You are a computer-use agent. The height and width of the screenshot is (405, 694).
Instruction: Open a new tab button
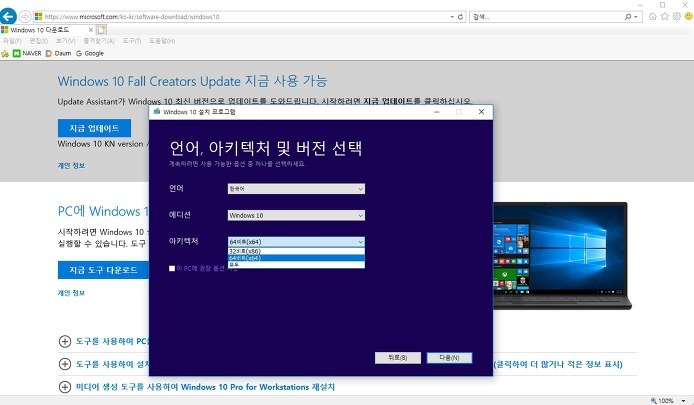click(101, 30)
